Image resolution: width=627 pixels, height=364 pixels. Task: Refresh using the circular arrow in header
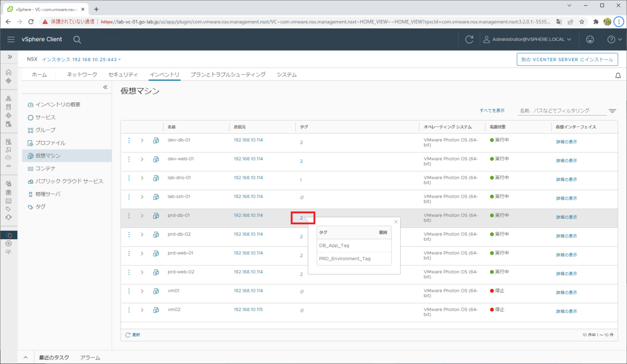tap(469, 39)
